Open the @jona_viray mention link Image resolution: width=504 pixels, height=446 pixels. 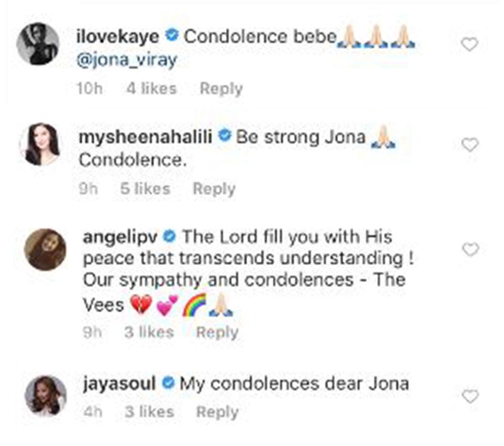coord(125,60)
